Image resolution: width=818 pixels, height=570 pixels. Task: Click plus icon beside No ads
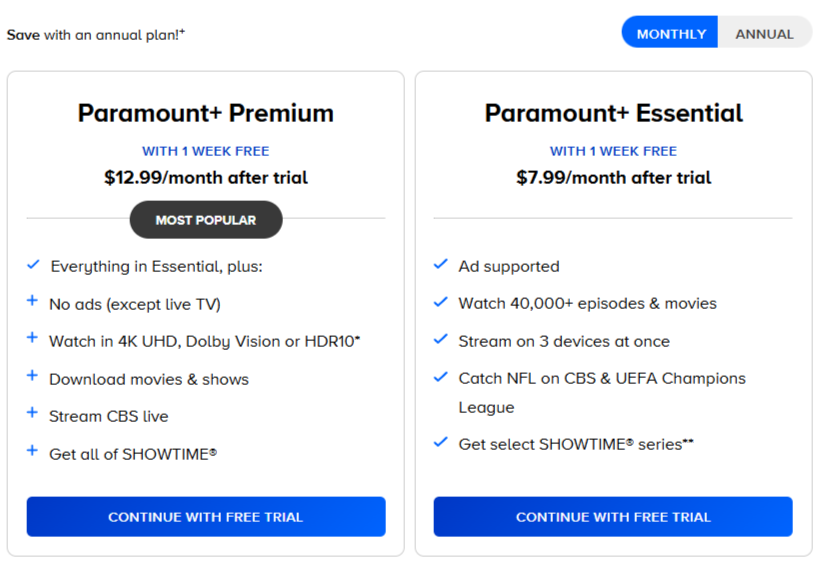32,301
